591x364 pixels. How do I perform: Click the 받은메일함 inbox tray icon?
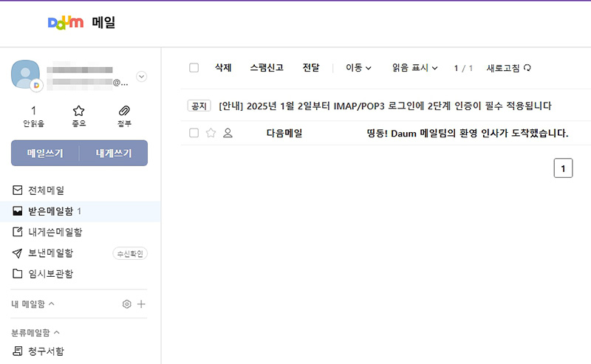(x=17, y=211)
